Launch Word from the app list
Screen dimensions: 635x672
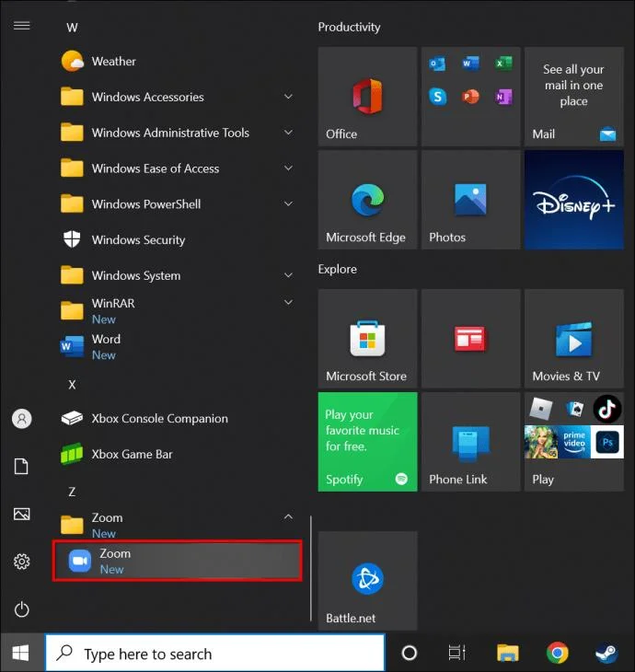pos(177,347)
